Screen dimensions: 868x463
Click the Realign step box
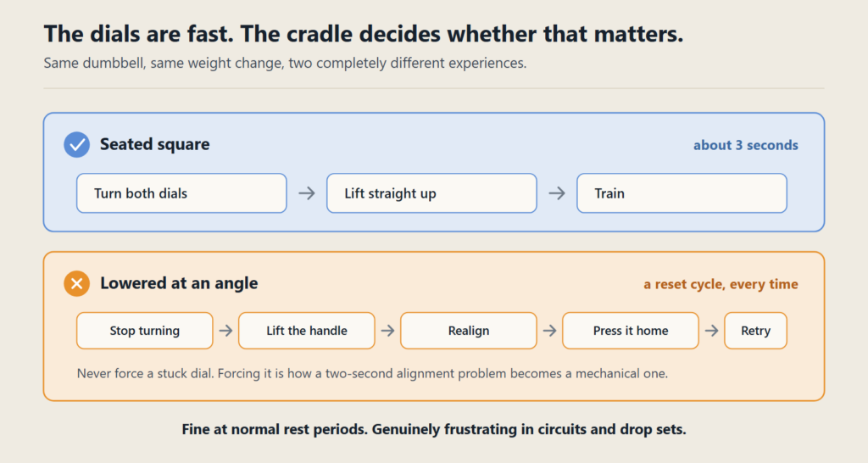click(469, 331)
